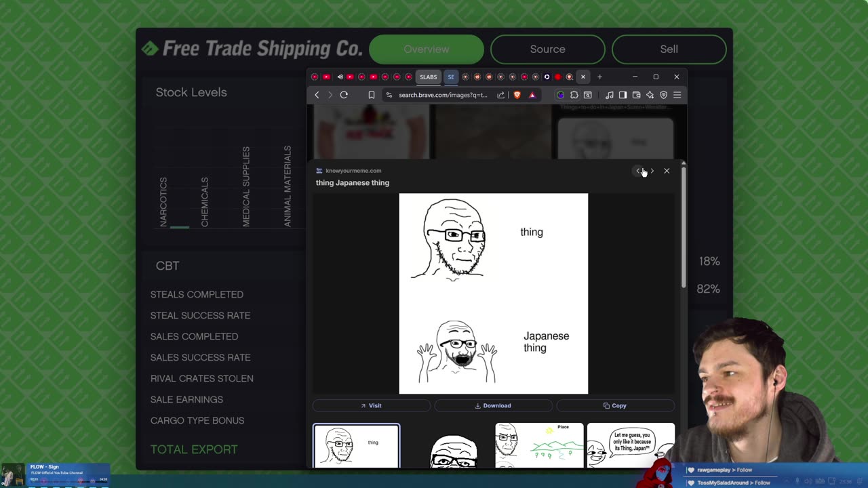Show previous image in the viewer
This screenshot has height=488, width=868.
point(638,171)
